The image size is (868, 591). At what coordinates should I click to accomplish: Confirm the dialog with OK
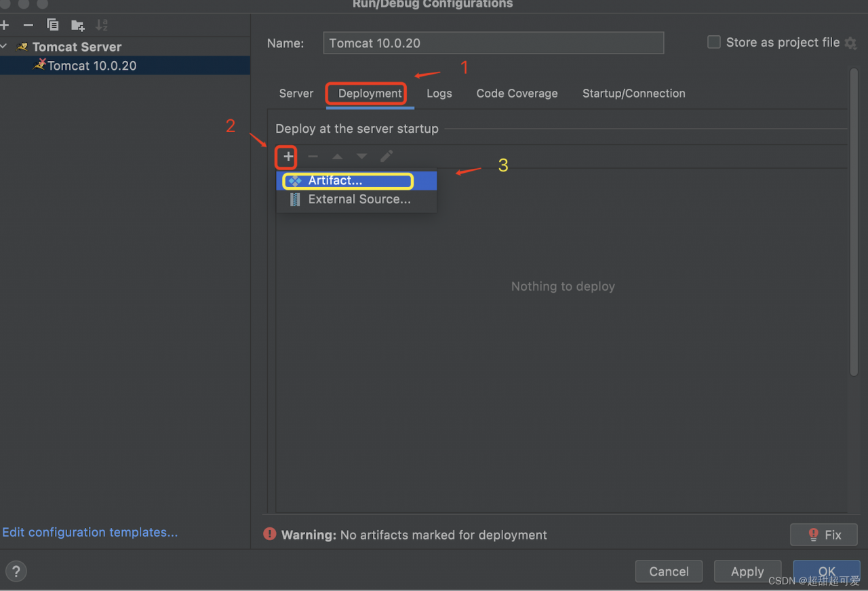pos(827,571)
